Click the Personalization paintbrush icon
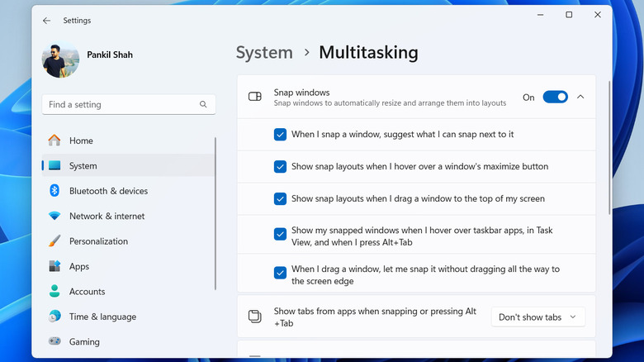Screen dimensions: 644x362 coord(54,241)
